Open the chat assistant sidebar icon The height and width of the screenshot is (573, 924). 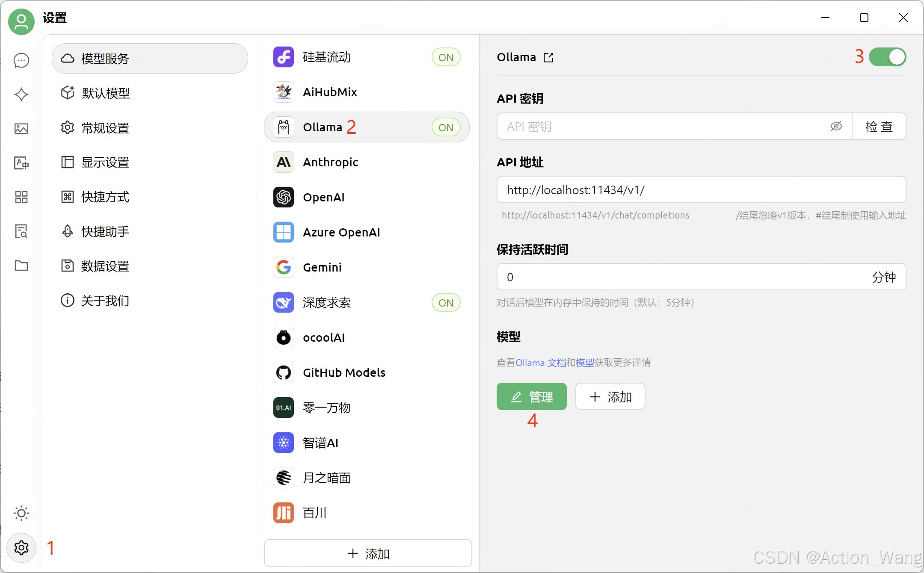coord(21,60)
